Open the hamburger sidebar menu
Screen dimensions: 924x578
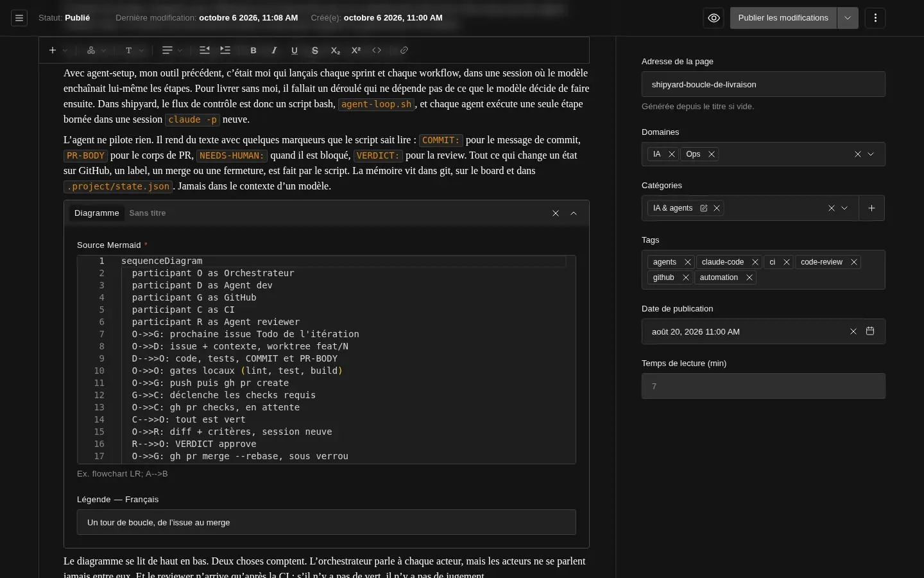click(19, 18)
